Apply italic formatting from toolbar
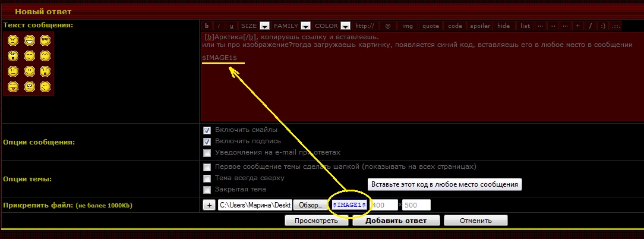Screen dimensions: 644x239 click(x=219, y=26)
